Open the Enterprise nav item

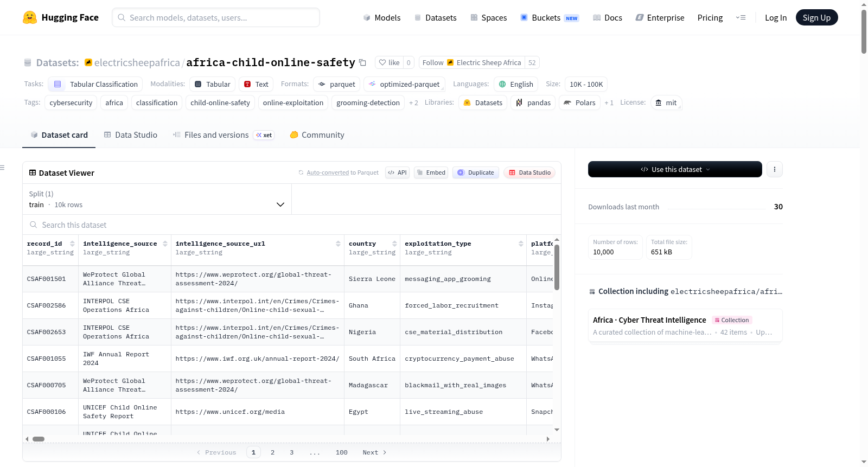(660, 17)
